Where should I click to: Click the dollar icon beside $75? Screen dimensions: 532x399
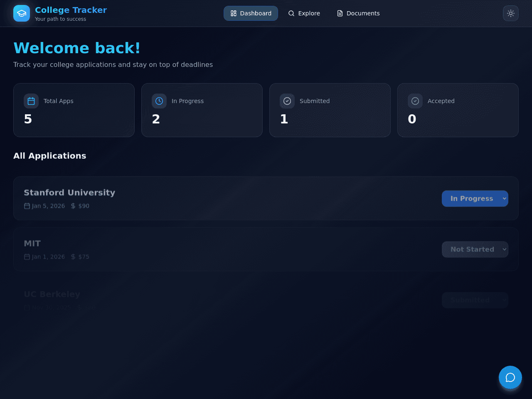[73, 256]
